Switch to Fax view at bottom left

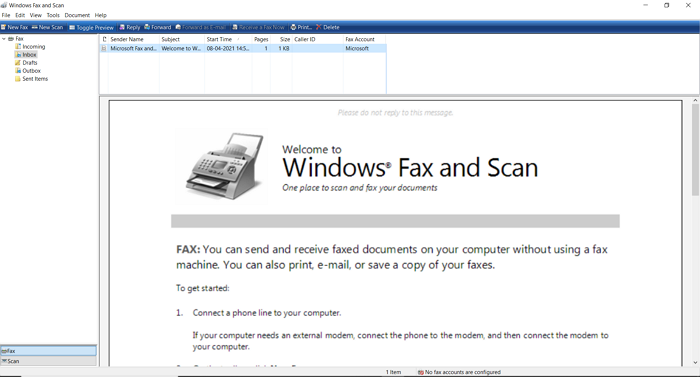[x=48, y=351]
